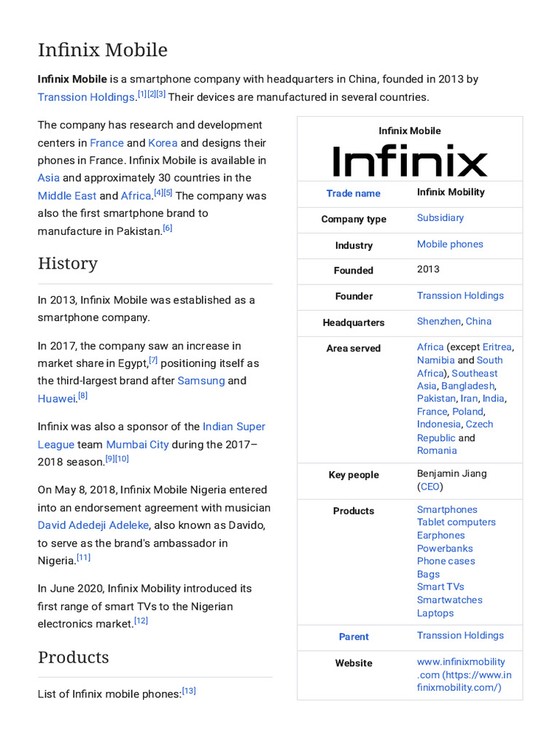Open the Trade name infobox label link
Image resolution: width=560 pixels, height=747 pixels.
(354, 193)
